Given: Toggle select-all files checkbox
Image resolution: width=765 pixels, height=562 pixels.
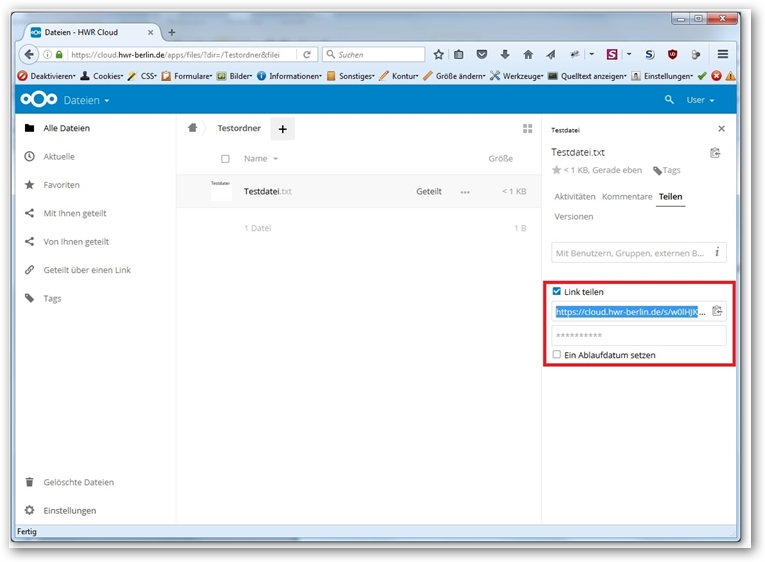Looking at the screenshot, I should click(x=225, y=159).
